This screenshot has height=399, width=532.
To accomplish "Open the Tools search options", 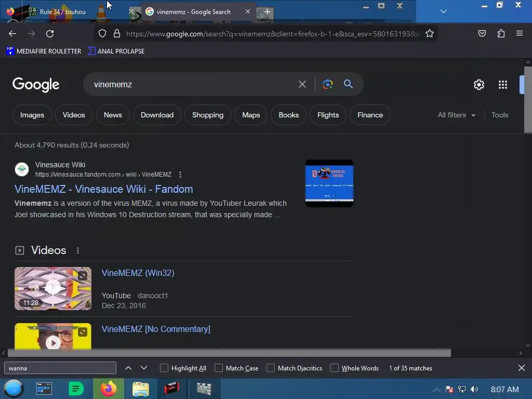I will (x=499, y=115).
